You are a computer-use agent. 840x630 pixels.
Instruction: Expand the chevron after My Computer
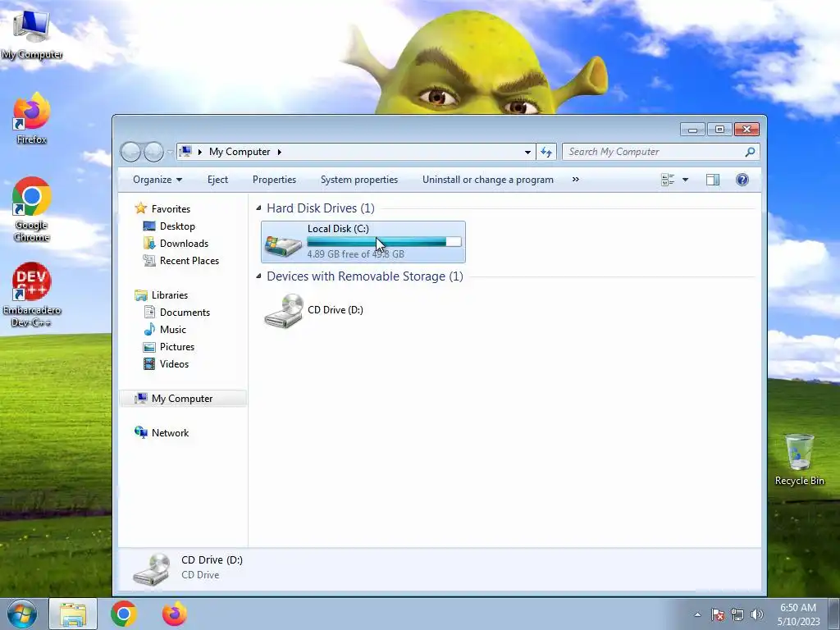point(279,152)
